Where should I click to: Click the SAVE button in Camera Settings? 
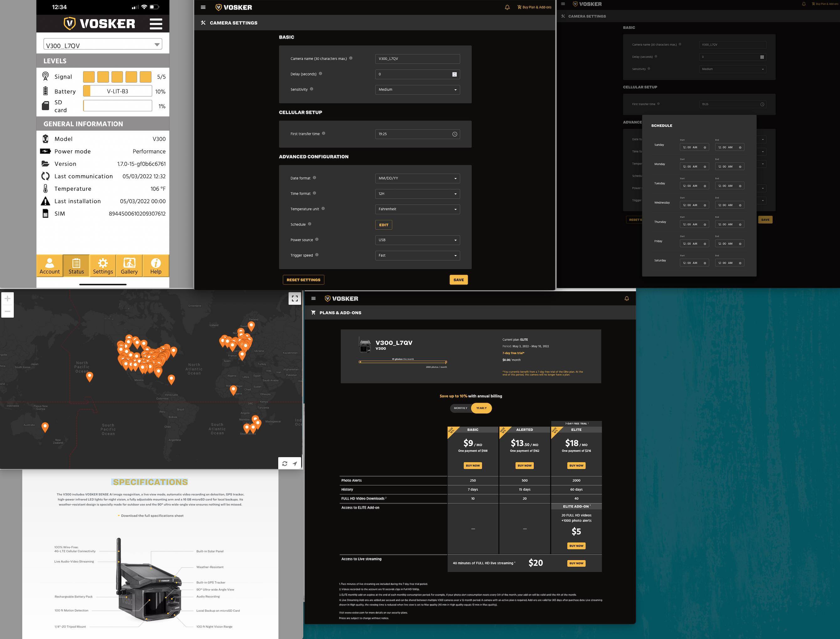458,280
